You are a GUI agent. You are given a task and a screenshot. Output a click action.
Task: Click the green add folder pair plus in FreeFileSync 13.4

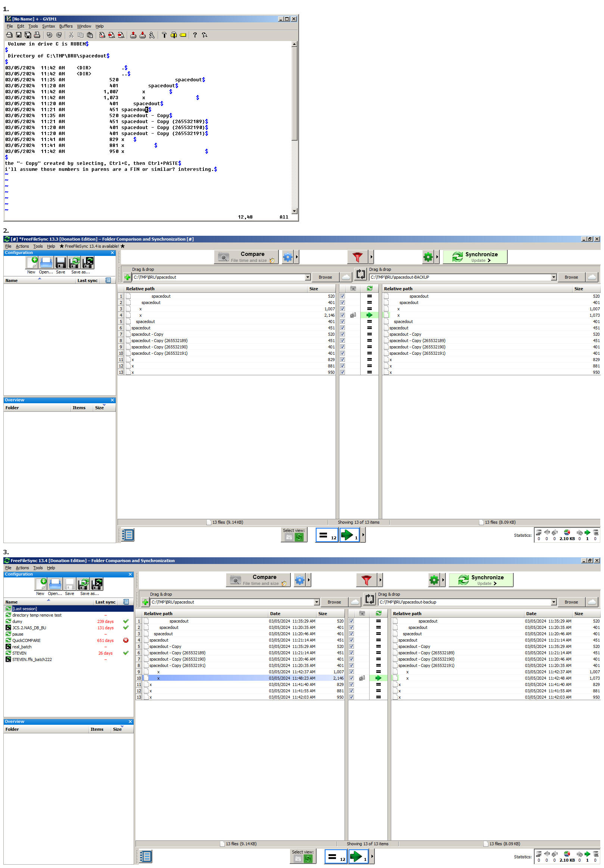point(145,602)
